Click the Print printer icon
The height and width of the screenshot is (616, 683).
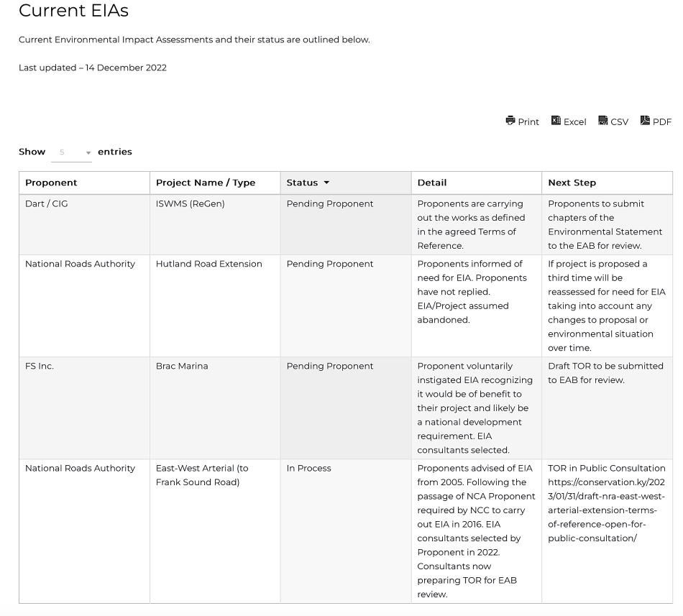click(510, 121)
